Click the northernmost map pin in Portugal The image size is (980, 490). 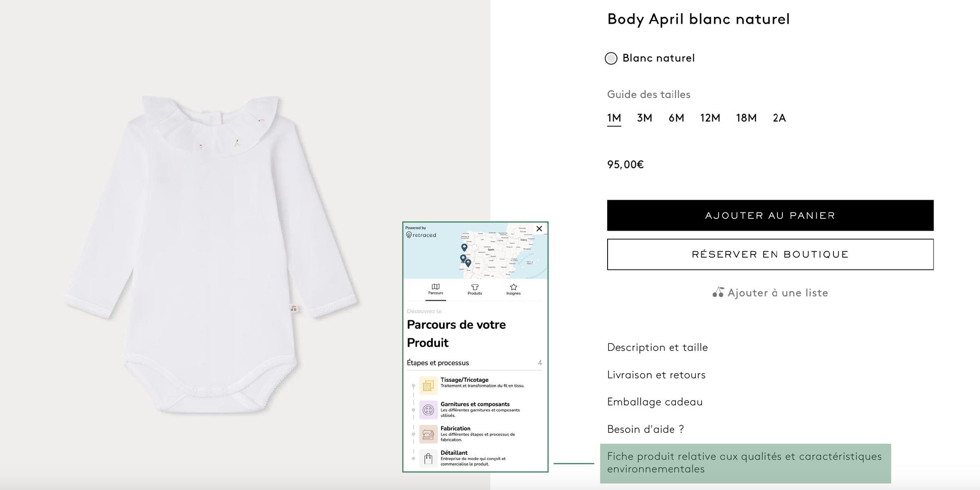[464, 247]
